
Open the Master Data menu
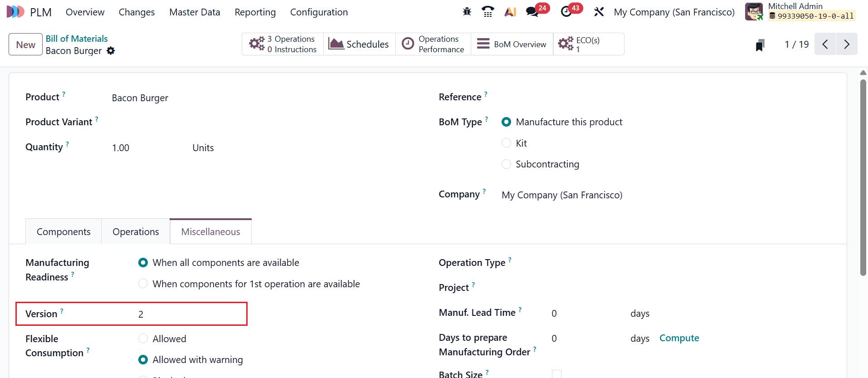coord(195,12)
